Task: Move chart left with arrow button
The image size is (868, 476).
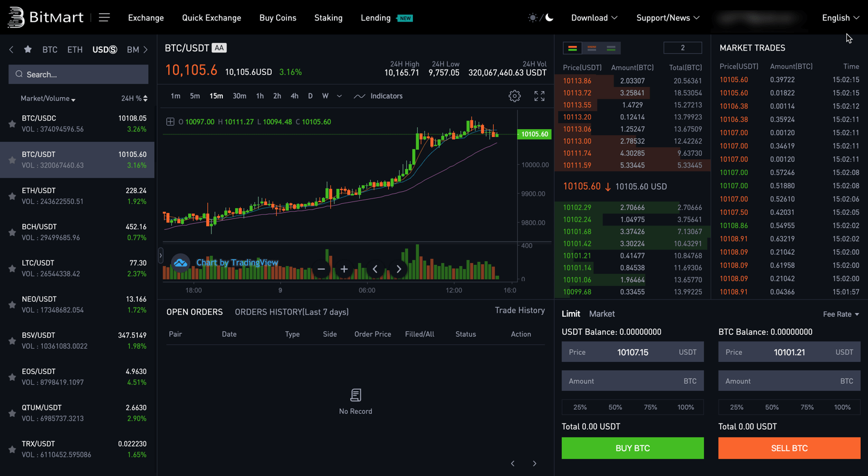Action: pos(375,269)
